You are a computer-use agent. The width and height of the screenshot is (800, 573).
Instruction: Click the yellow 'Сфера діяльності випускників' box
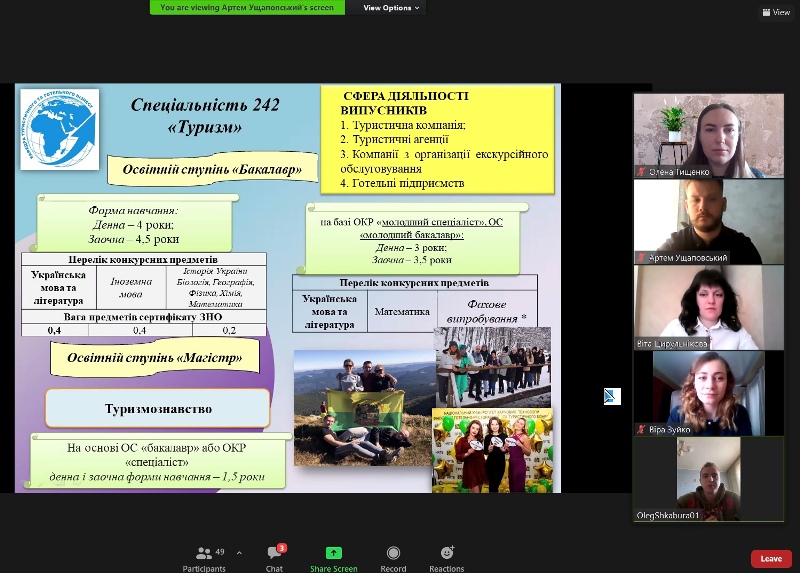(x=438, y=139)
